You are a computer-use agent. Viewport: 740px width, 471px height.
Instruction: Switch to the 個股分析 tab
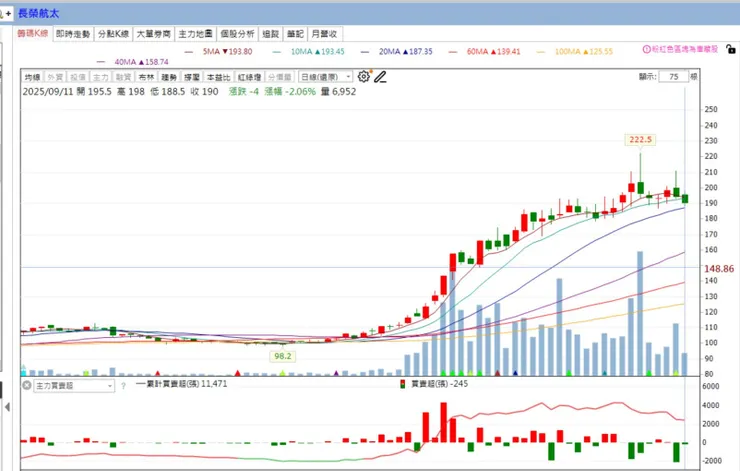(x=237, y=34)
